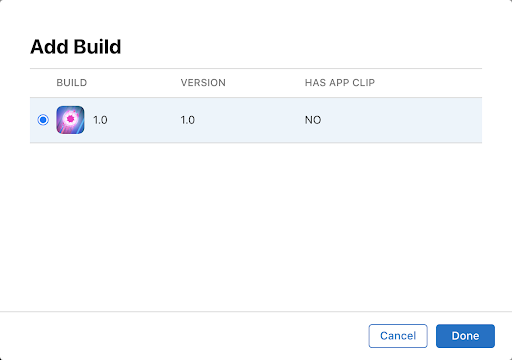The width and height of the screenshot is (512, 360).
Task: Confirm the selected build with Done
Action: [x=465, y=336]
